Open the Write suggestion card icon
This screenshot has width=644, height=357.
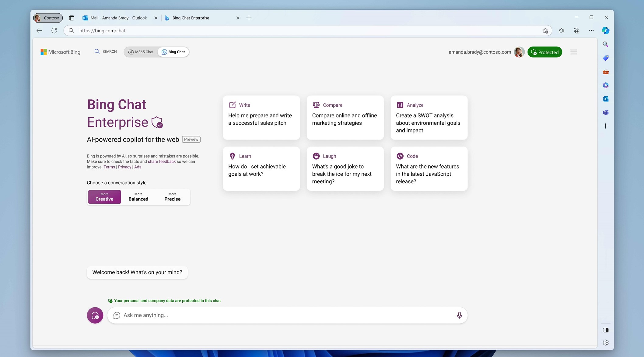tap(233, 105)
